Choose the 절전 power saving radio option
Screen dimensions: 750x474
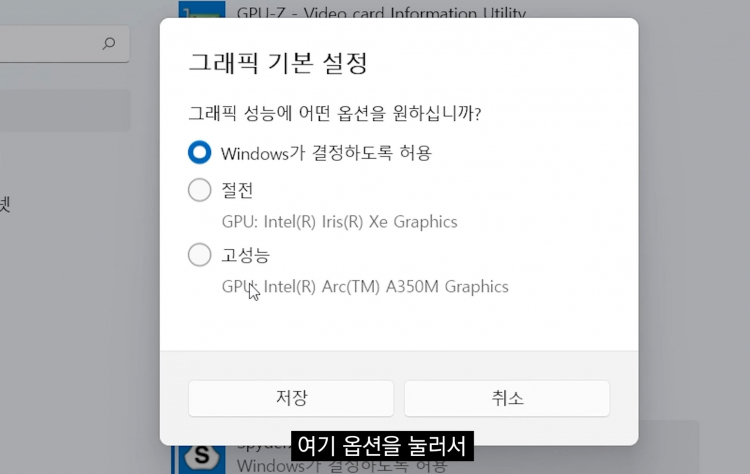[x=200, y=189]
